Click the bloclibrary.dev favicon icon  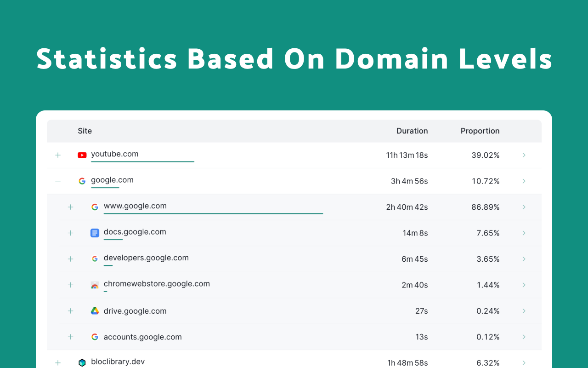[82, 363]
